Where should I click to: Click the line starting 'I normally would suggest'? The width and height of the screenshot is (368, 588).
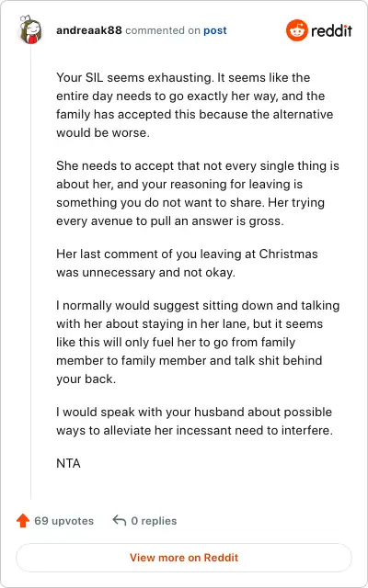[198, 305]
